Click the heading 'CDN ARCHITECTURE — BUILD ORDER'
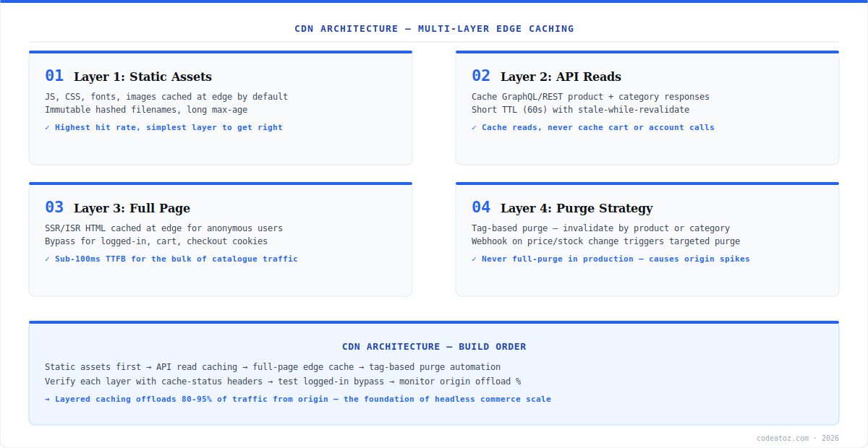Viewport: 868px width, 448px height. pos(434,347)
